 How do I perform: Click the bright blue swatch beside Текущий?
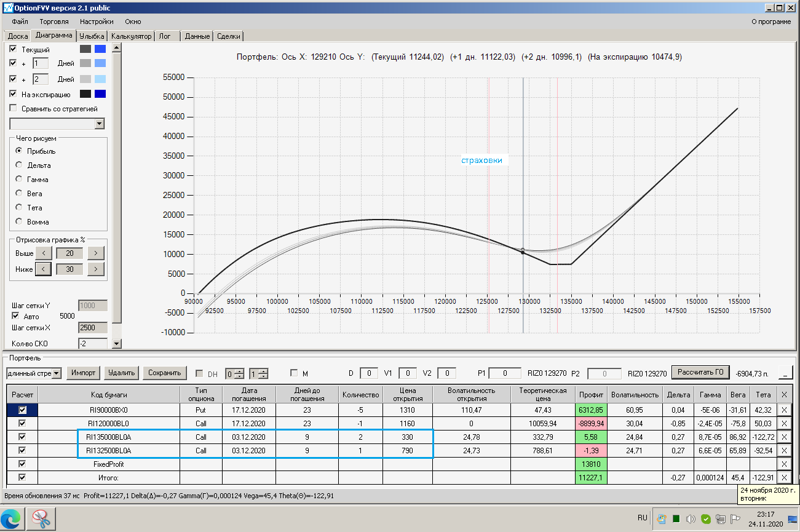[x=100, y=49]
